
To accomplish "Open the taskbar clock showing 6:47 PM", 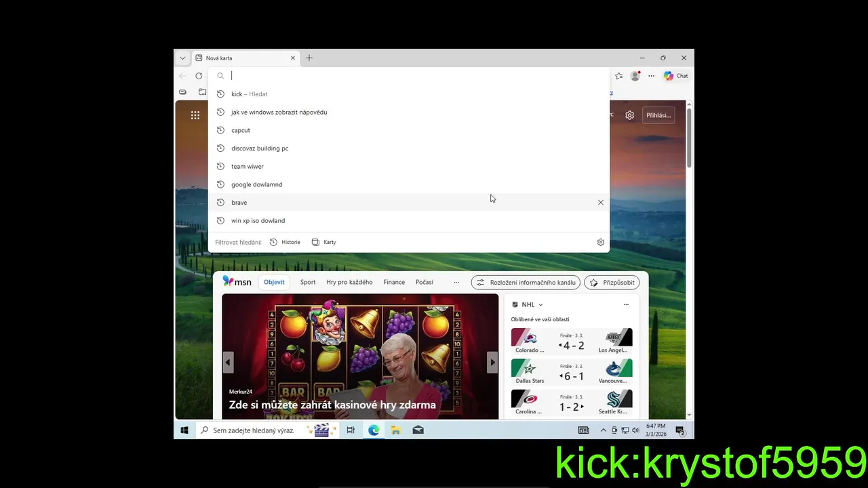I will click(x=656, y=430).
